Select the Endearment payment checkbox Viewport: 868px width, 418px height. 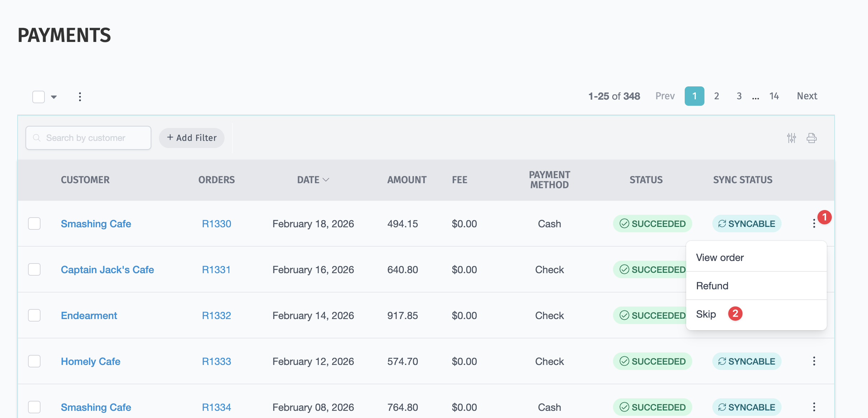pos(34,315)
